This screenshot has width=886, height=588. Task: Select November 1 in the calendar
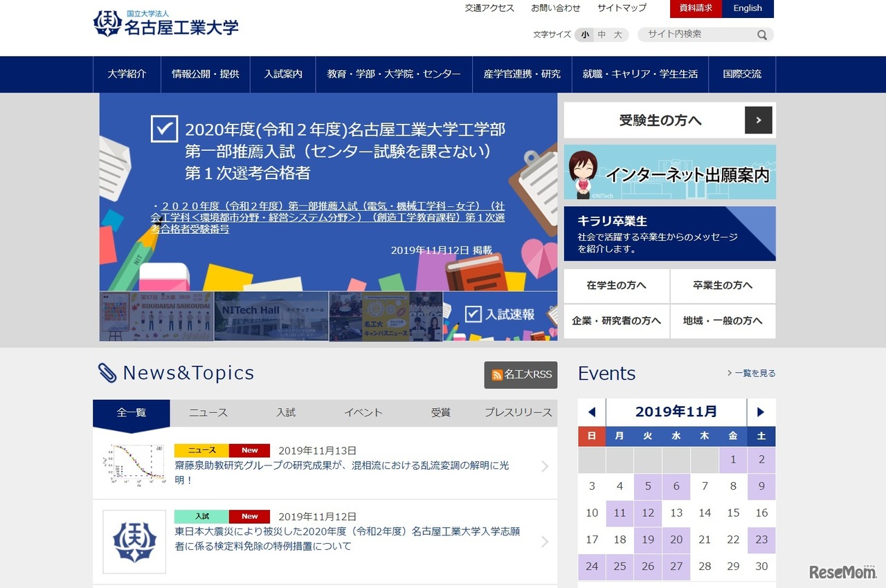(x=733, y=459)
